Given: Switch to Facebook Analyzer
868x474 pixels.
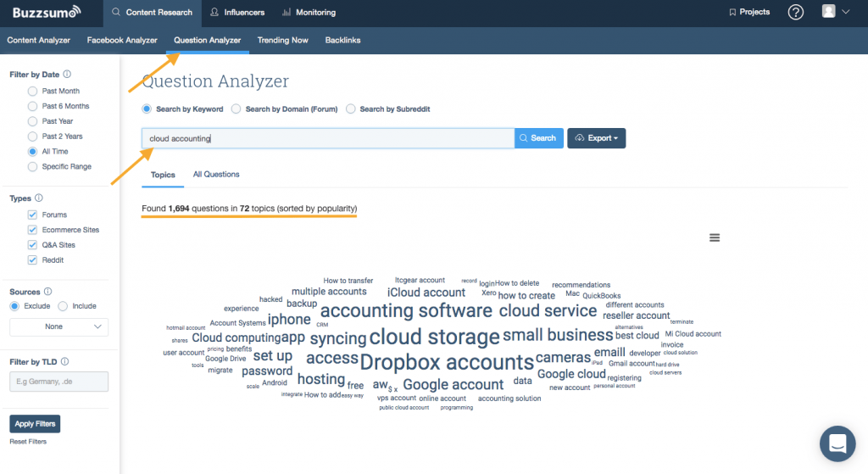Looking at the screenshot, I should tap(122, 40).
